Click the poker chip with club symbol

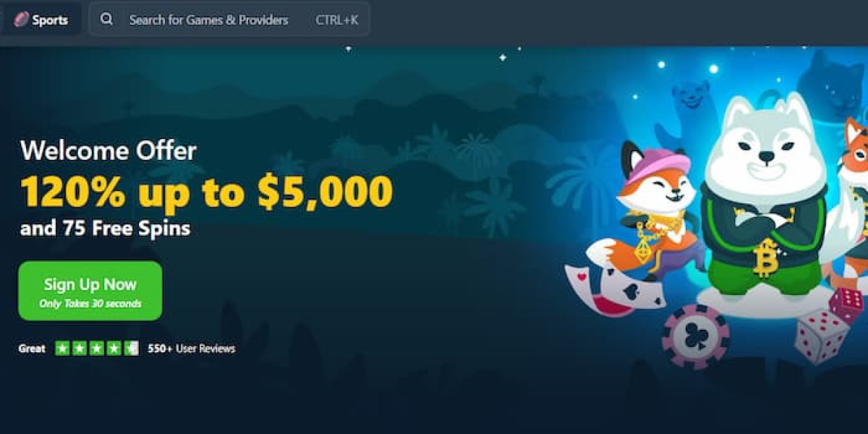pos(696,336)
